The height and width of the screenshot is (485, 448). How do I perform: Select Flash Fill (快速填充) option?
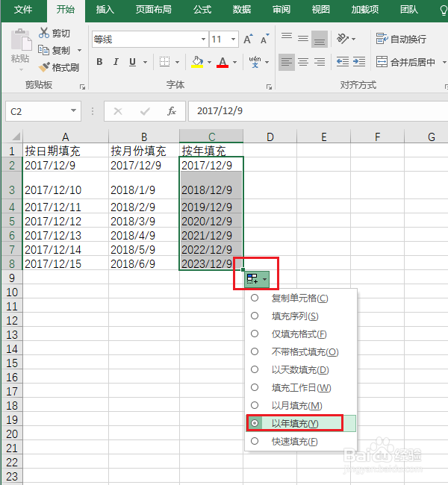click(255, 441)
